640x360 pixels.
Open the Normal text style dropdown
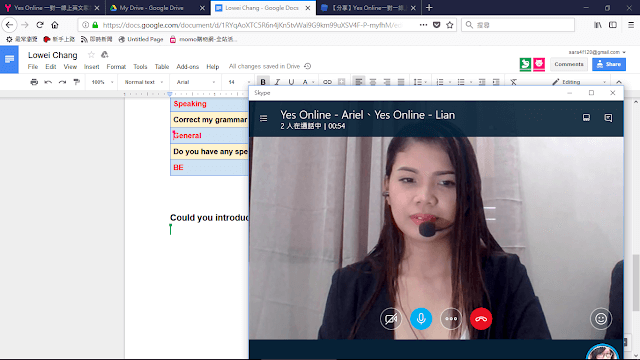point(143,82)
